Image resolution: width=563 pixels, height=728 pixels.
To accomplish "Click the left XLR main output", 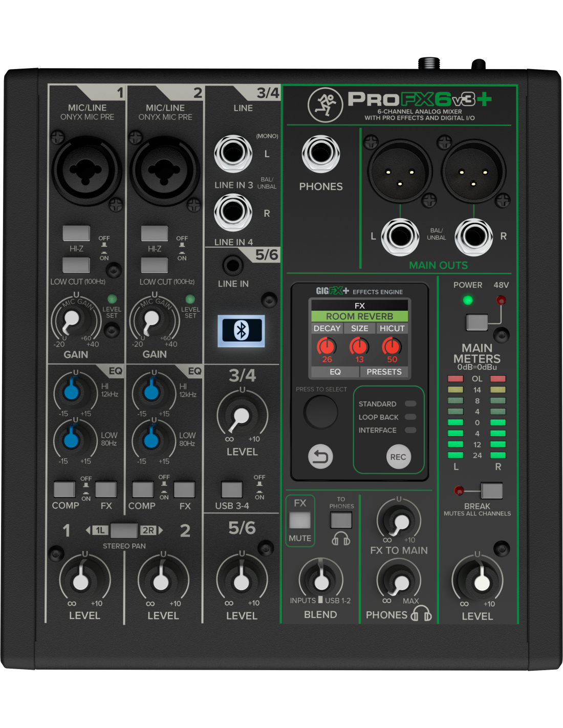I will pyautogui.click(x=399, y=172).
